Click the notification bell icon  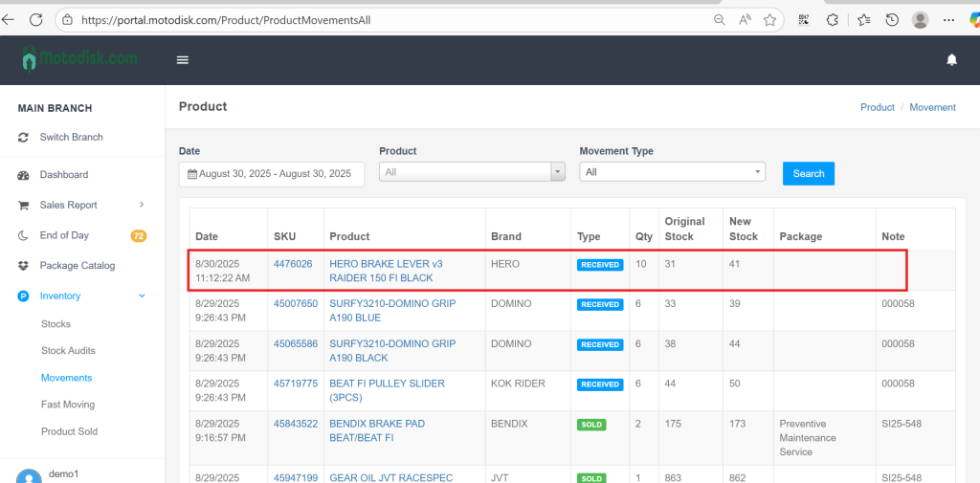click(x=951, y=59)
